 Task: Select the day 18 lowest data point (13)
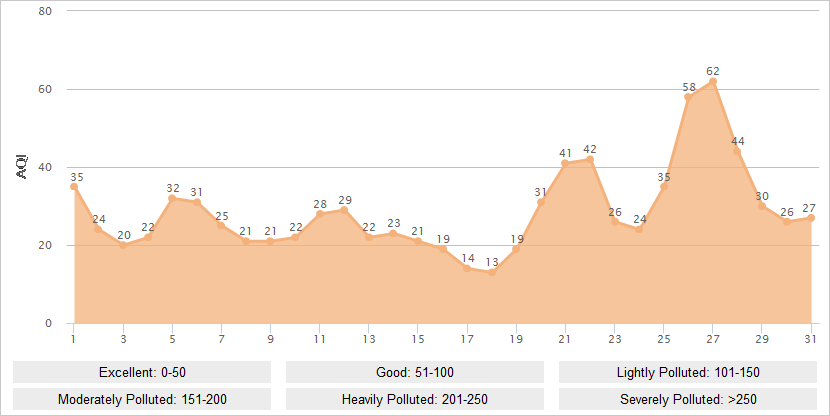pyautogui.click(x=492, y=273)
